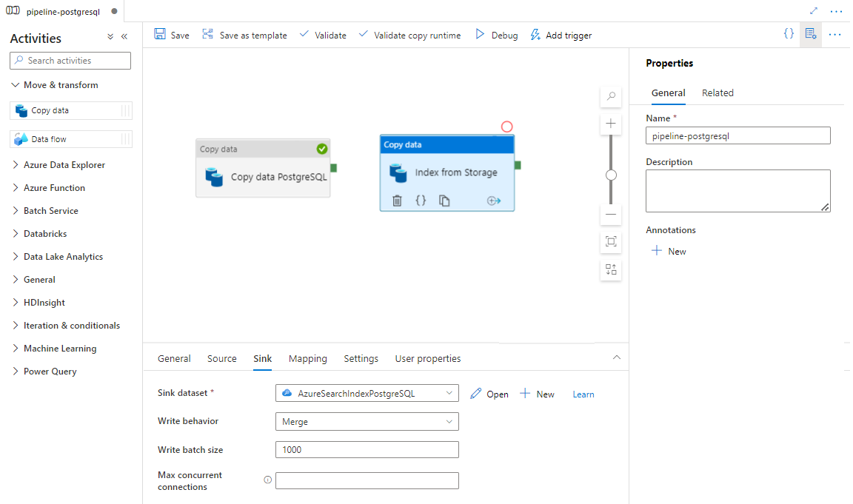Viewport: 853px width, 504px height.
Task: Click zoom to fit canvas icon
Action: click(x=611, y=241)
